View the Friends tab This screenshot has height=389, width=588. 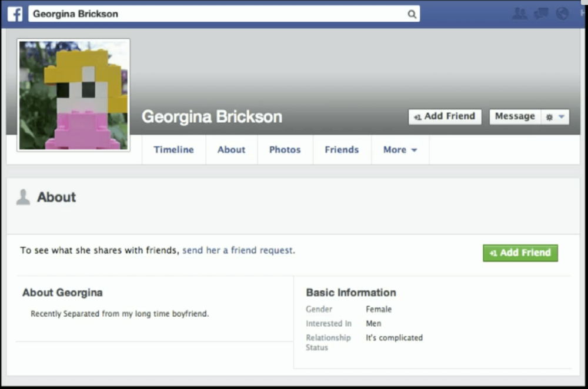click(342, 150)
